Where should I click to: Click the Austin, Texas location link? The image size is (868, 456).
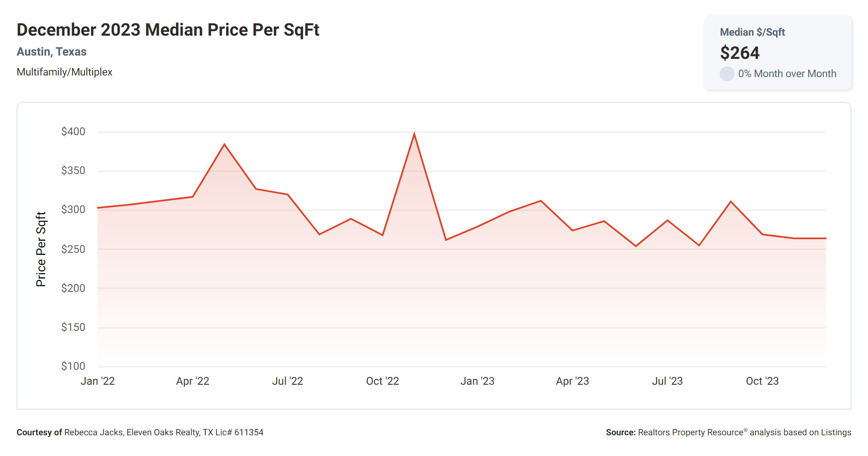click(51, 52)
